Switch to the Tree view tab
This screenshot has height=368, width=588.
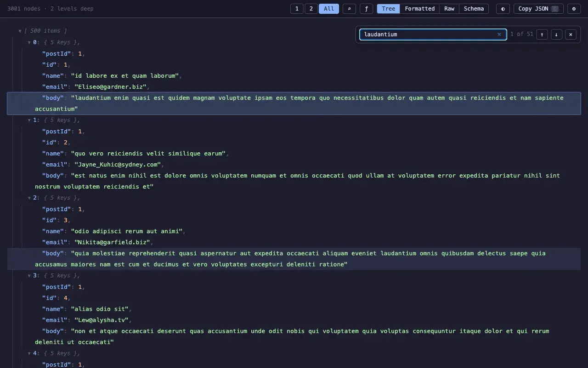click(388, 9)
